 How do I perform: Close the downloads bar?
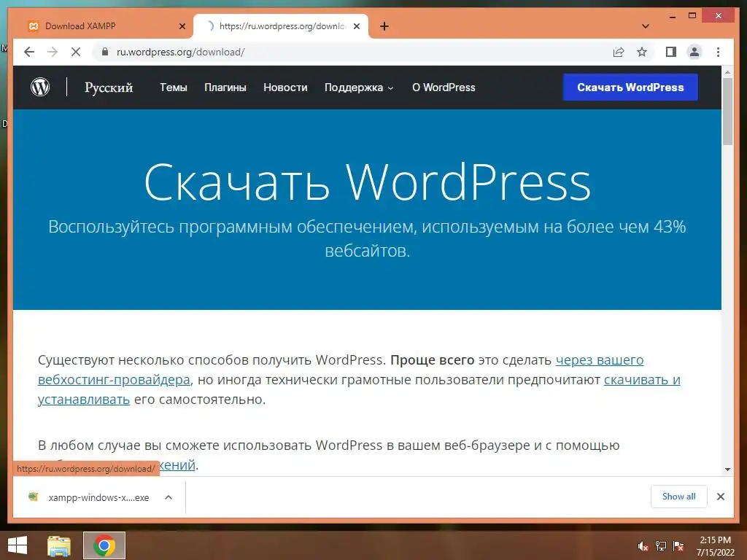720,497
